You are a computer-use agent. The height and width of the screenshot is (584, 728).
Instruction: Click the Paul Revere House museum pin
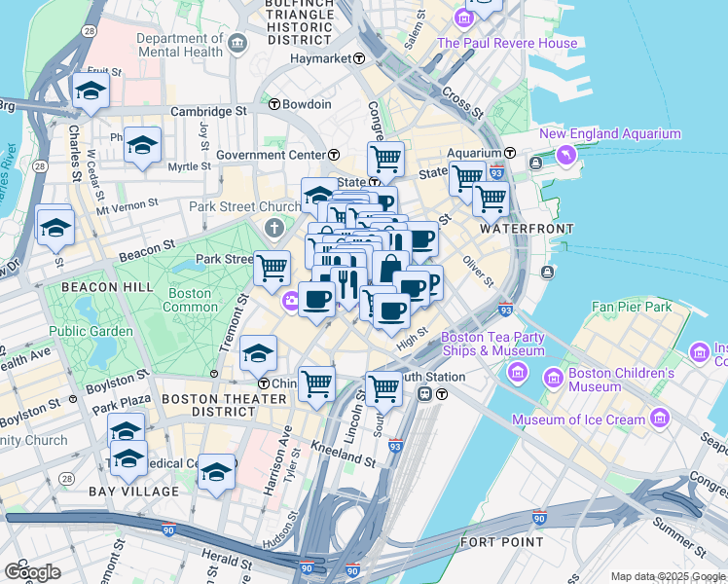(464, 18)
